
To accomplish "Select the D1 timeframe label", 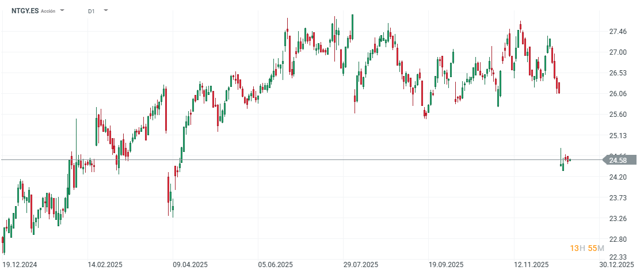I will [92, 11].
